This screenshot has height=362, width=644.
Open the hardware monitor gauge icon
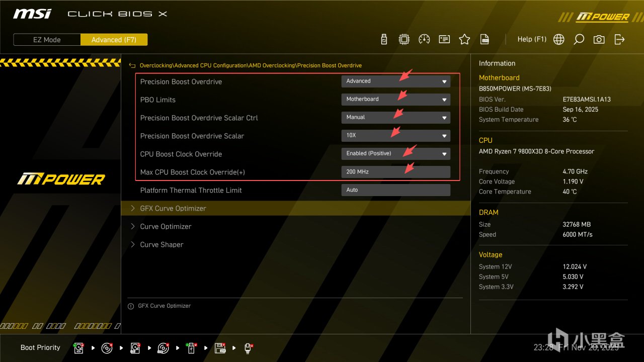pos(424,39)
